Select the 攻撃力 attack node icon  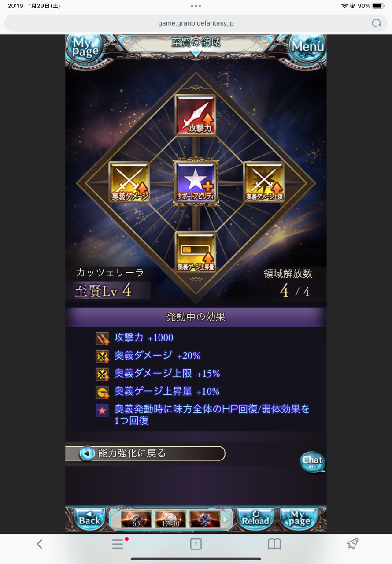(x=196, y=115)
